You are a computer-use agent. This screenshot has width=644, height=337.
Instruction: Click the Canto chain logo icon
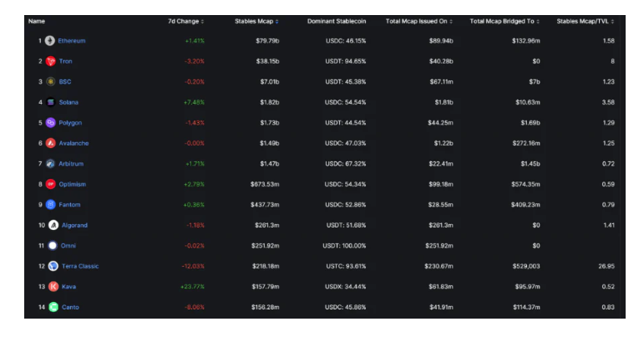point(53,307)
